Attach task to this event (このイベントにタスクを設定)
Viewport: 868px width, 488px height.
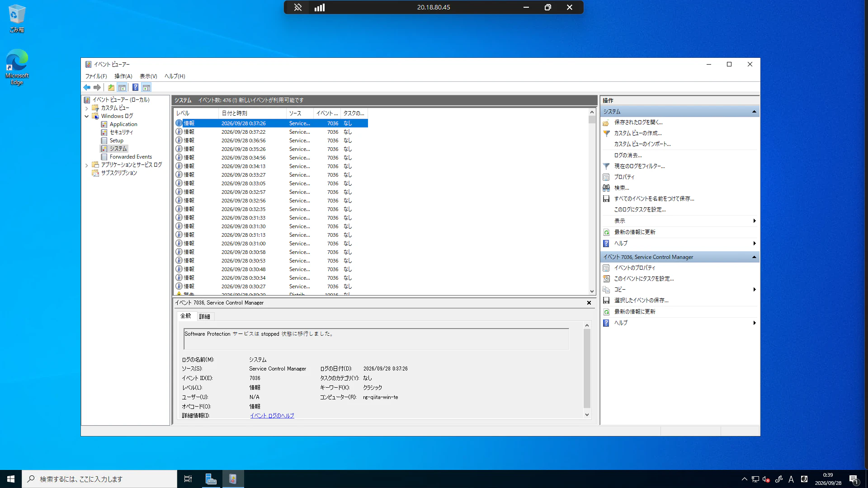point(644,279)
